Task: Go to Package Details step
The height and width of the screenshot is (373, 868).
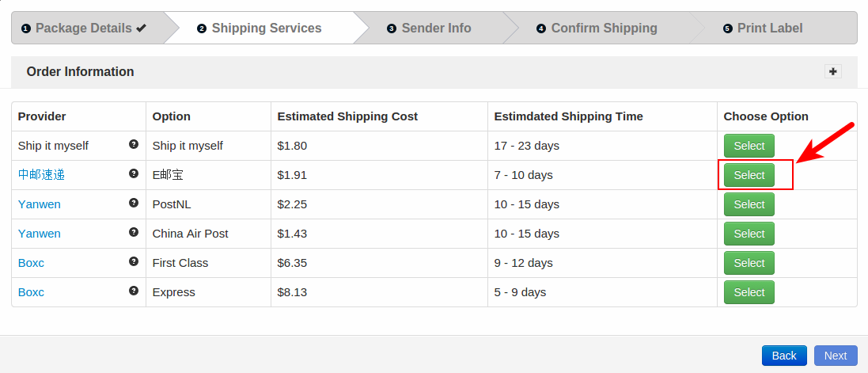Action: tap(84, 28)
